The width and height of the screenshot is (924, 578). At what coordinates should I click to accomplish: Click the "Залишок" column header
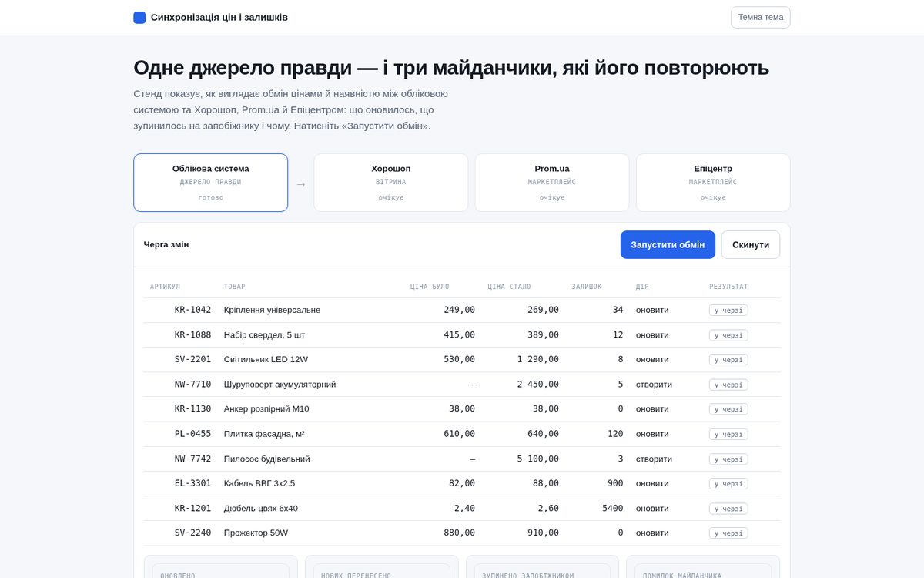click(587, 287)
